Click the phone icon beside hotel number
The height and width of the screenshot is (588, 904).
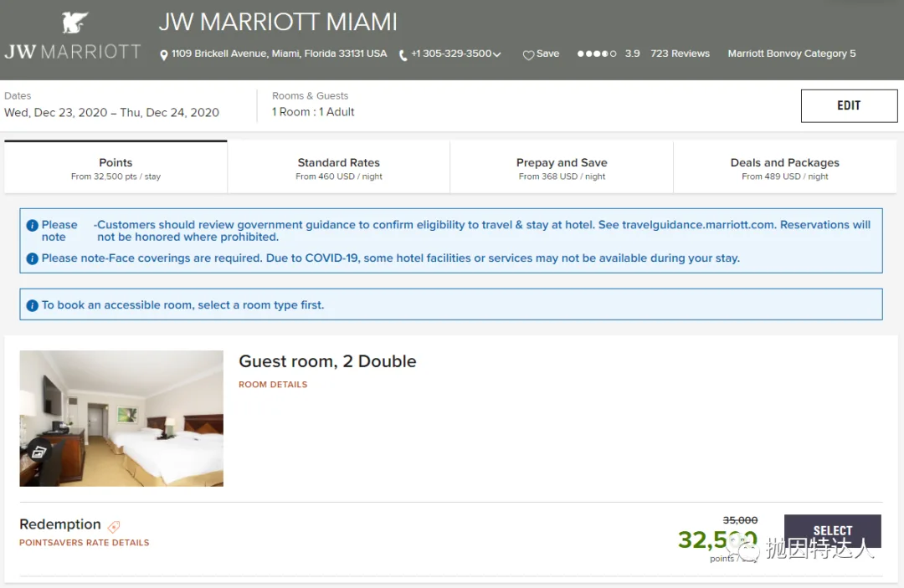click(x=403, y=54)
